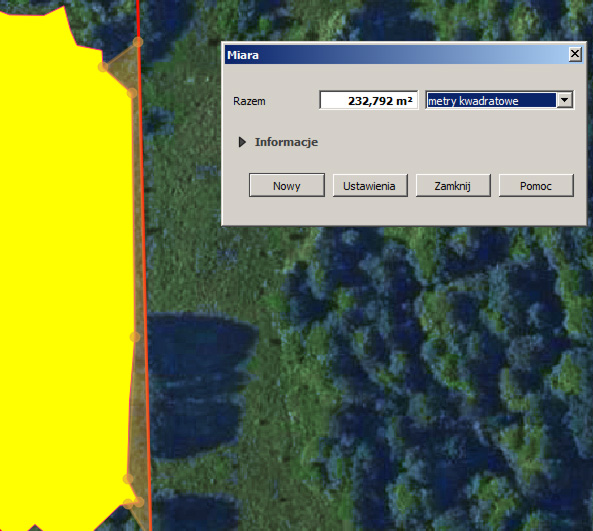Click the Zamknij button
The height and width of the screenshot is (531, 593).
(453, 185)
